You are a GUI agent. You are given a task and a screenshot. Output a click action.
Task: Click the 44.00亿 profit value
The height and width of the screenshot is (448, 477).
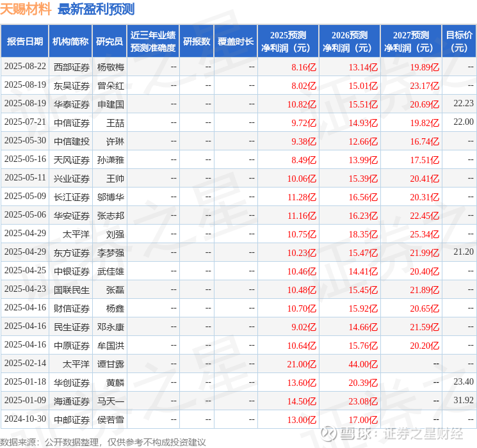point(363,364)
